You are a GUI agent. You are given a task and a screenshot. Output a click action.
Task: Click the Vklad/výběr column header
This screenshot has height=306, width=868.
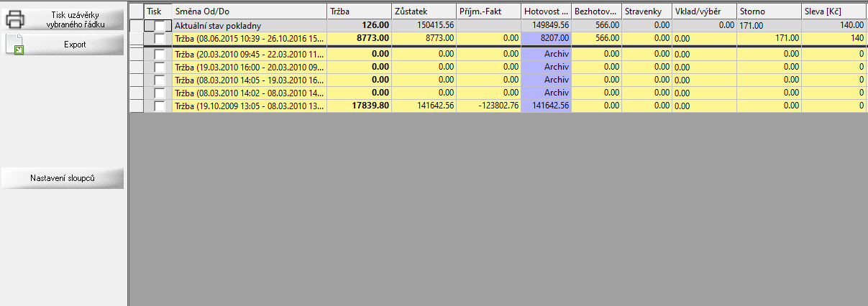point(703,11)
